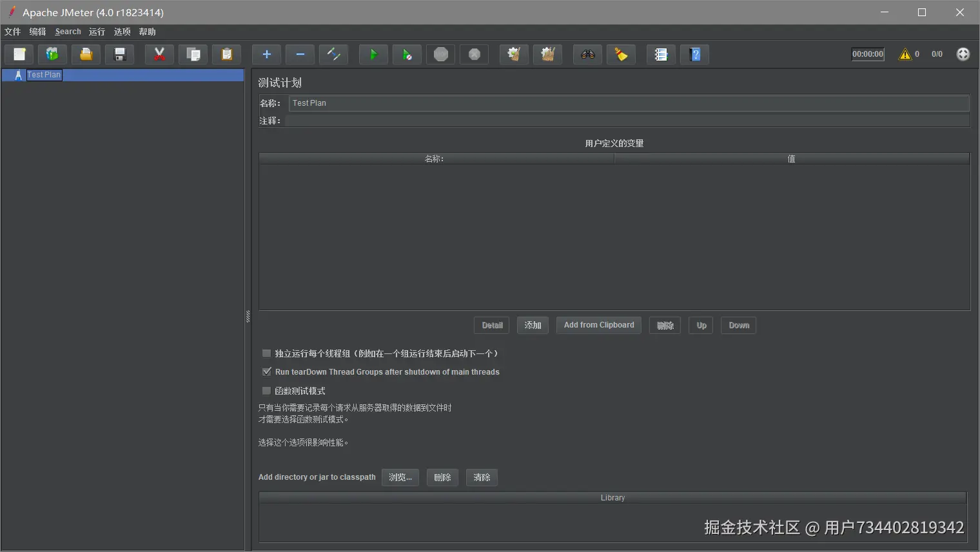Click the Toggle enable/disable icon

click(334, 55)
